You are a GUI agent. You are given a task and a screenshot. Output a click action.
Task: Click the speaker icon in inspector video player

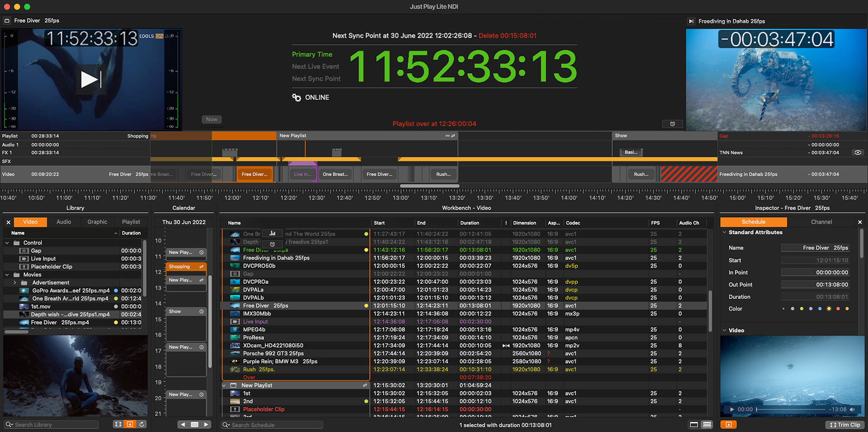852,409
